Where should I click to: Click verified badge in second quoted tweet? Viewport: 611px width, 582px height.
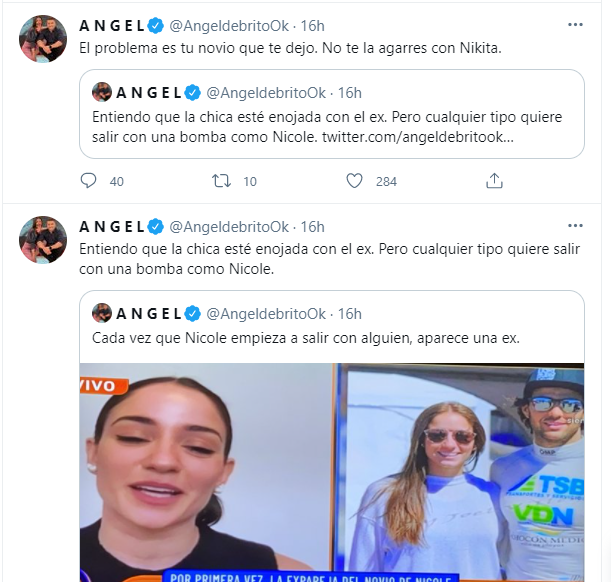pyautogui.click(x=192, y=314)
